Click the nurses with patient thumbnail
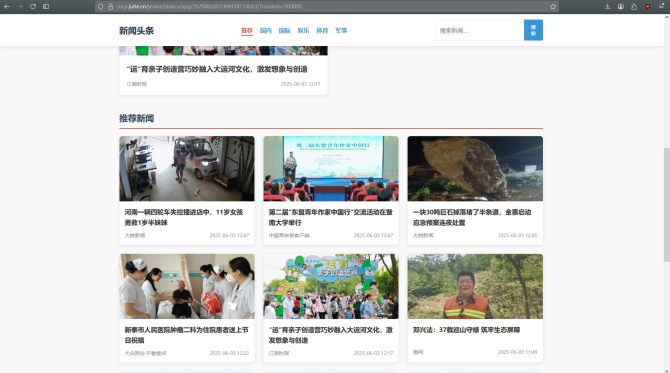The height and width of the screenshot is (373, 670). click(x=187, y=286)
